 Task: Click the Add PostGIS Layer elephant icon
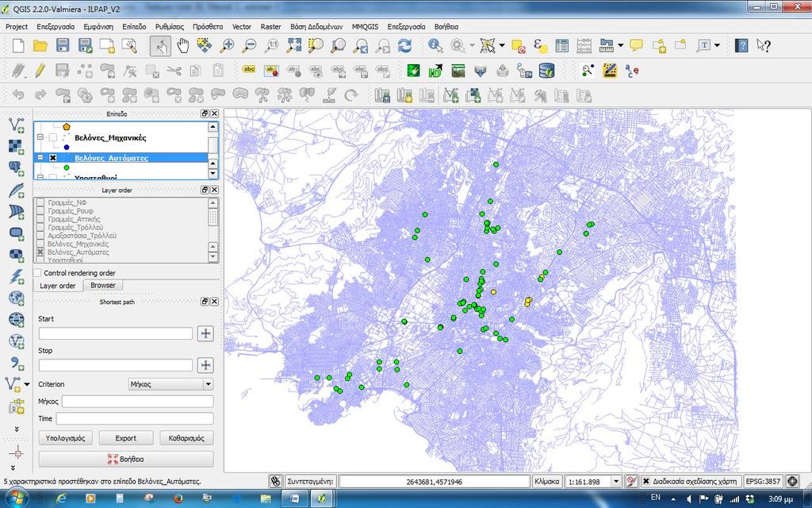(x=17, y=168)
